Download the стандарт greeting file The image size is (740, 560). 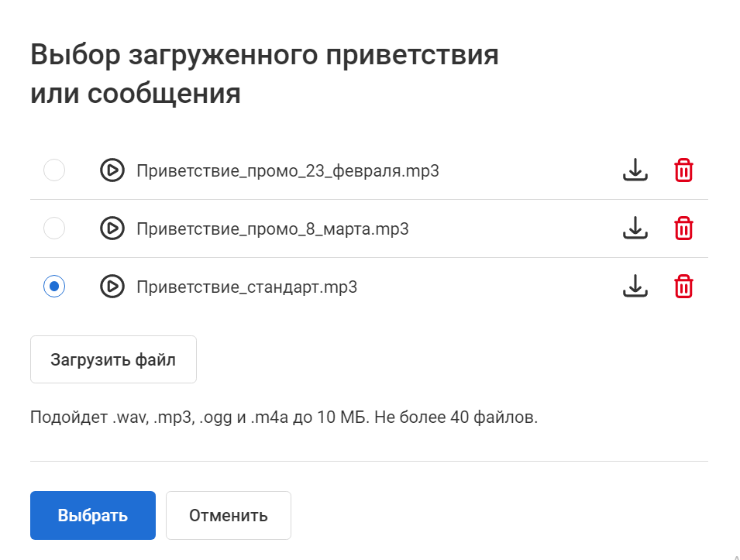635,286
